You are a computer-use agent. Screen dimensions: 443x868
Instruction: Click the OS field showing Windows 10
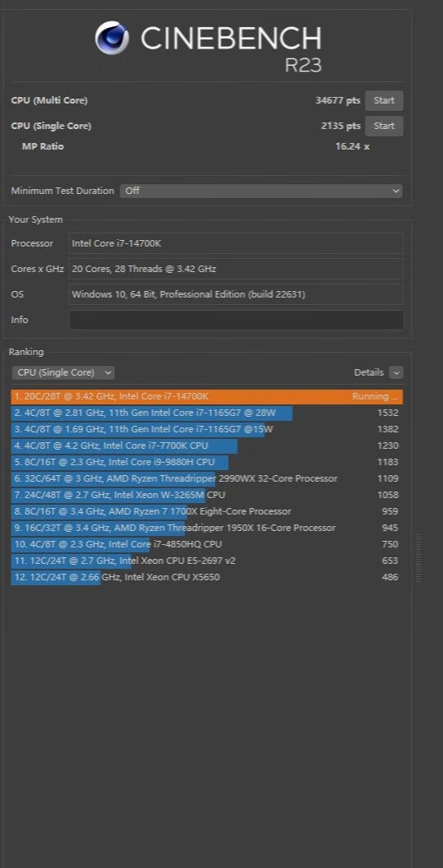236,294
